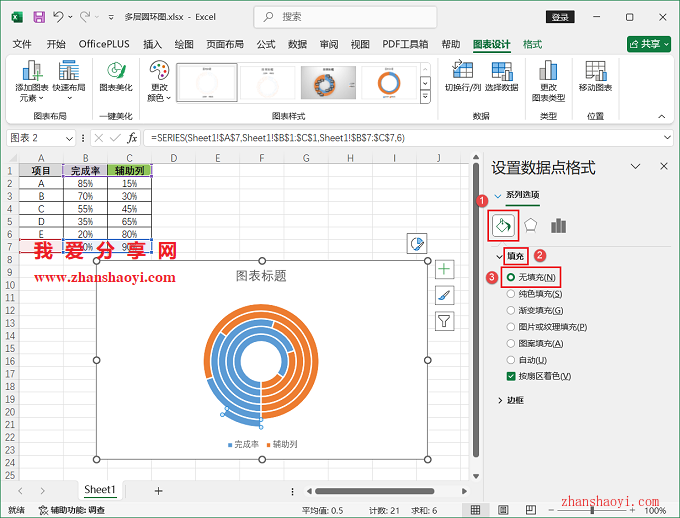This screenshot has height=518, width=680.
Task: Switch to the Insert (插入) ribbon tab
Action: pyautogui.click(x=152, y=44)
